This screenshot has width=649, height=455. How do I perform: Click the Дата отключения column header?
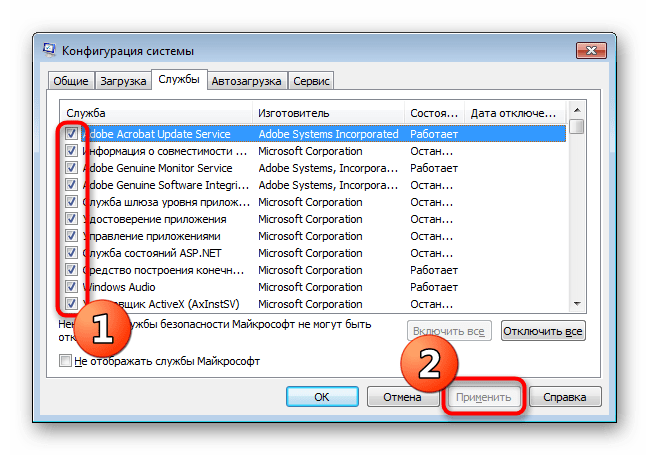515,113
